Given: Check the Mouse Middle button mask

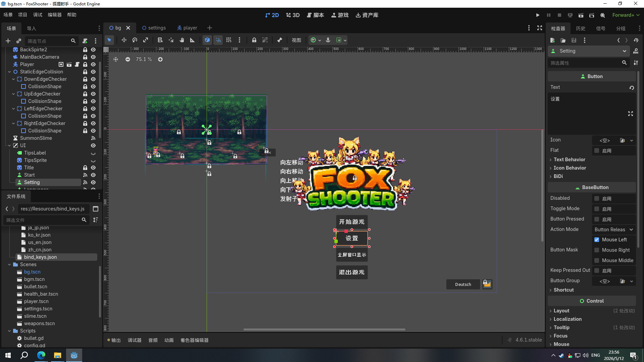Looking at the screenshot, I should click(597, 260).
